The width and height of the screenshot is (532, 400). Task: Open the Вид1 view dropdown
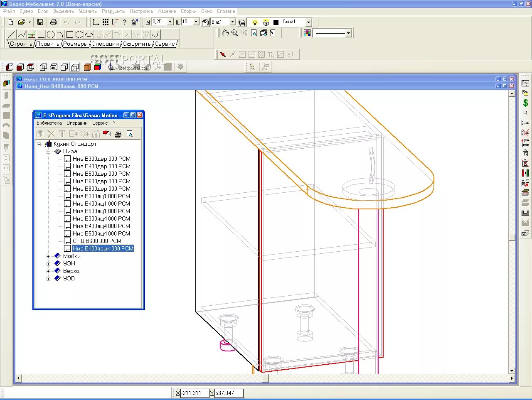233,22
